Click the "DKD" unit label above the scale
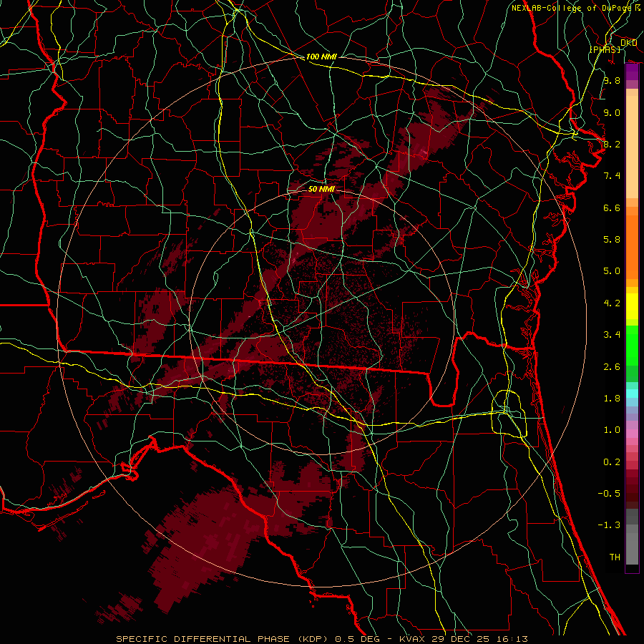Screen dimensions: 644x644 coord(629,42)
